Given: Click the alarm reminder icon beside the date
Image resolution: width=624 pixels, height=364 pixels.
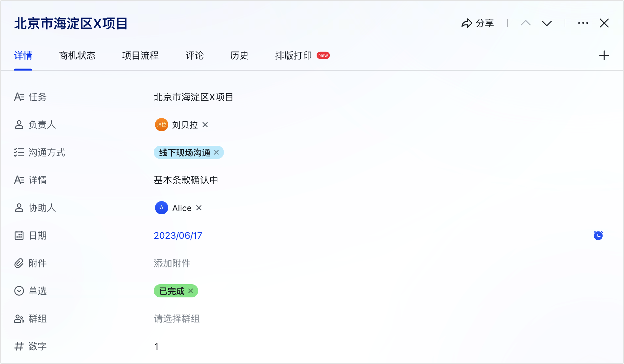Looking at the screenshot, I should pyautogui.click(x=598, y=235).
